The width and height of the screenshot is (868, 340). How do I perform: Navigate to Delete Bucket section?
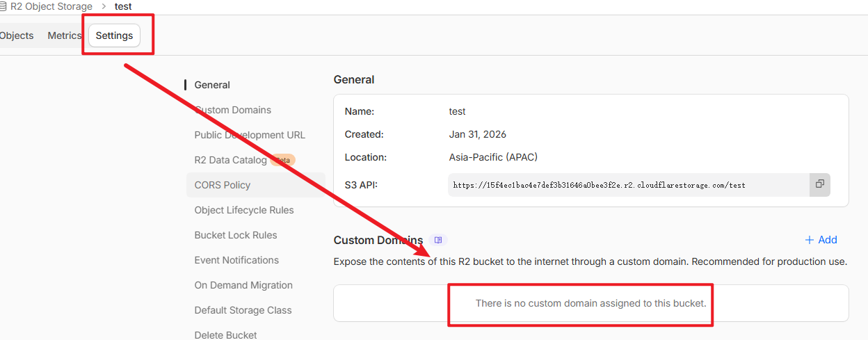point(226,334)
